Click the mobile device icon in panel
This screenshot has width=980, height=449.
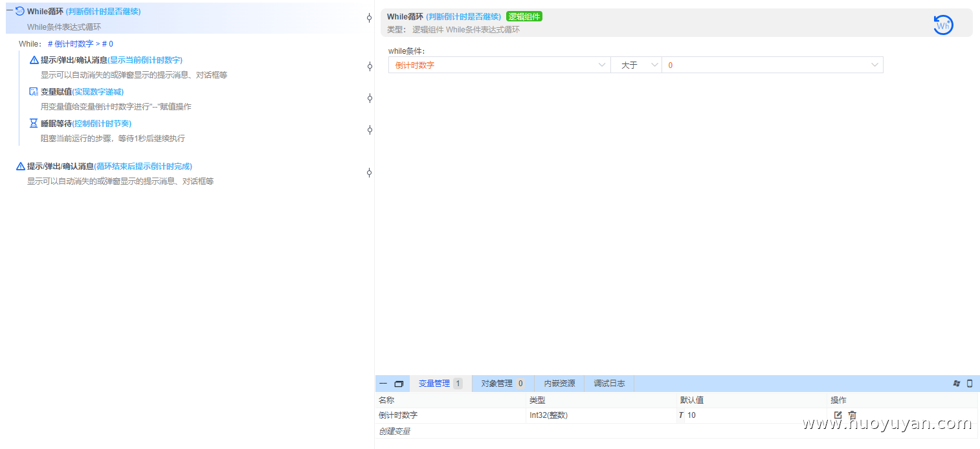(x=970, y=384)
